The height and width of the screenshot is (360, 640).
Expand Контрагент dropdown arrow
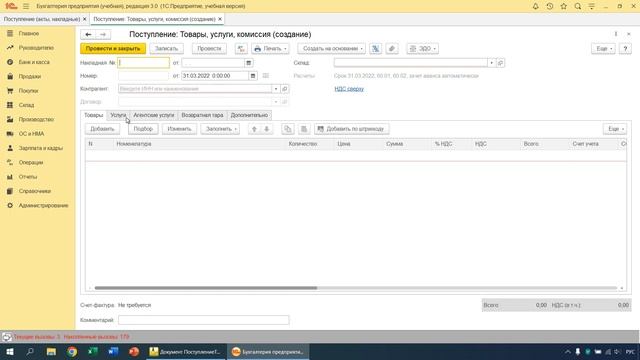coord(276,89)
